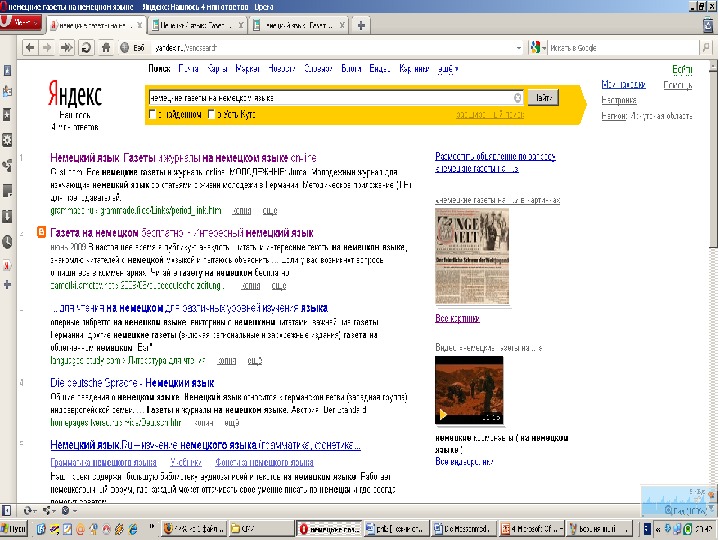The width and height of the screenshot is (720, 540).
Task: Click the green Войти login link
Action: click(682, 69)
